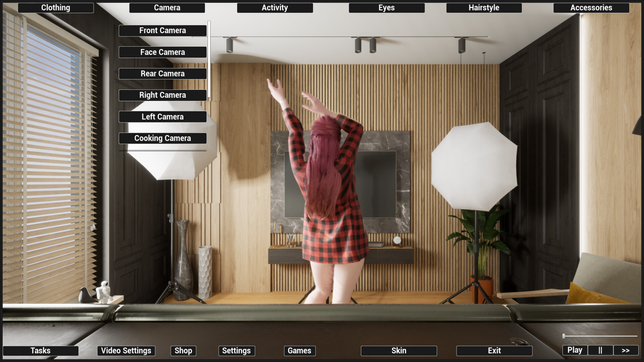This screenshot has width=644, height=362.
Task: Open the Settings panel
Action: (236, 351)
